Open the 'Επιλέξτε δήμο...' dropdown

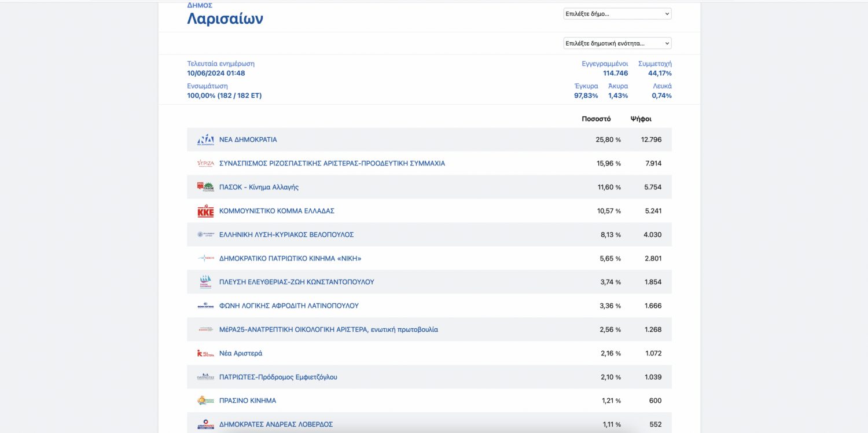coord(617,13)
